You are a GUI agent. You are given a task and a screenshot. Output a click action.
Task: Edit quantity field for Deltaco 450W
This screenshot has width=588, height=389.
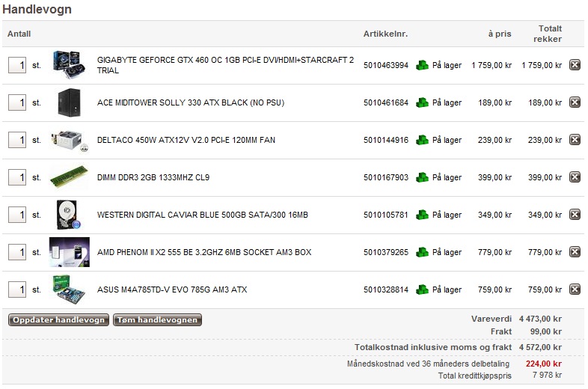(17, 140)
